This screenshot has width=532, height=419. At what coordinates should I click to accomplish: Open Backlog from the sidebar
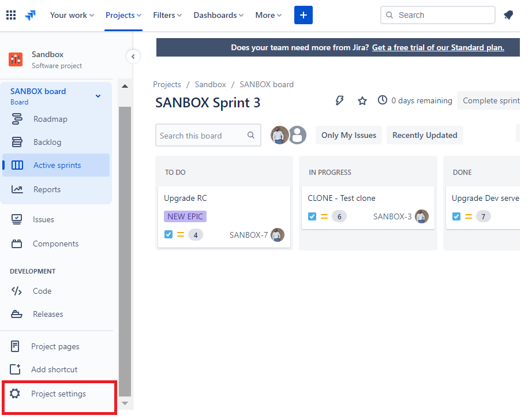[56, 142]
